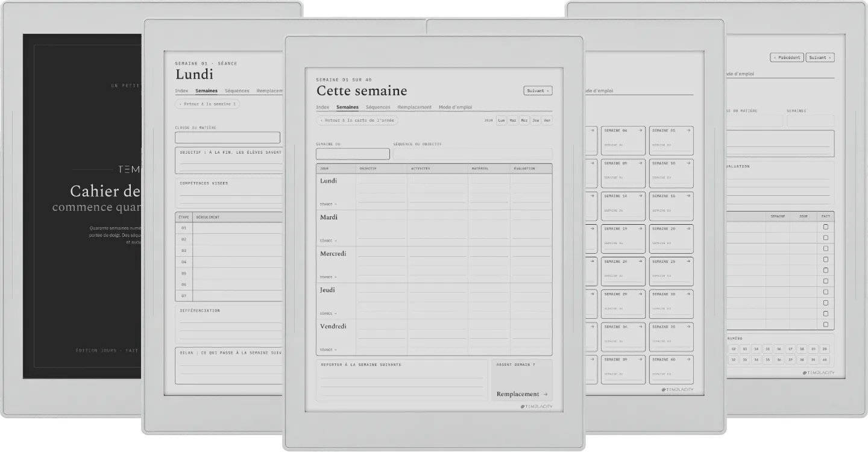Click arrow icon on Semaine 05 card
868x452 pixels.
click(x=688, y=130)
